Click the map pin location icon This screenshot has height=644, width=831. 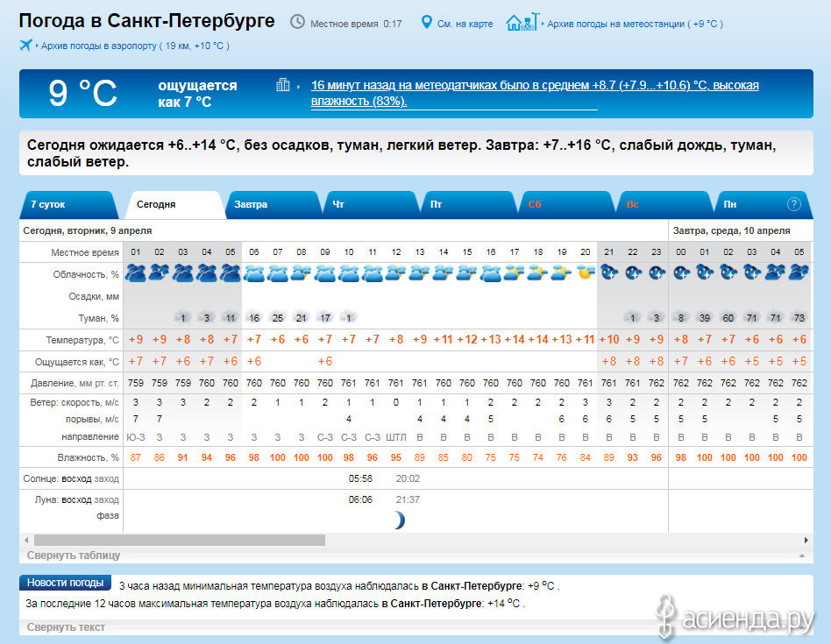click(426, 22)
